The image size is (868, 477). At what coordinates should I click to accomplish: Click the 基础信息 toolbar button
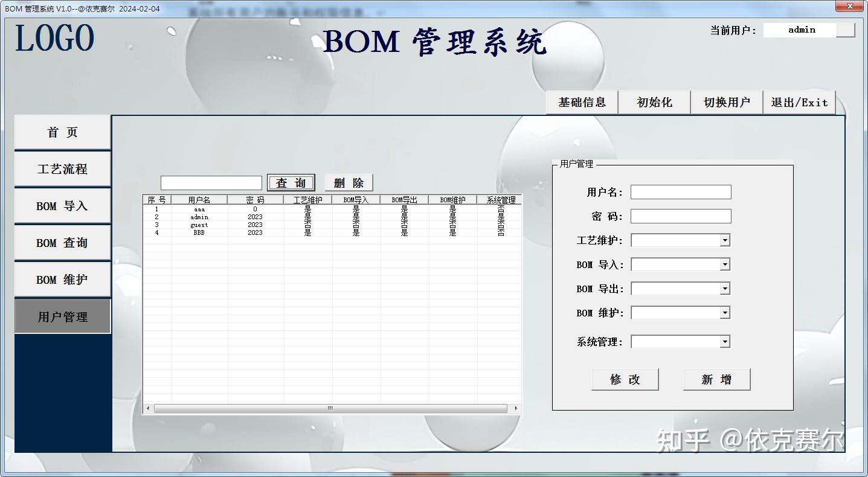click(x=582, y=102)
